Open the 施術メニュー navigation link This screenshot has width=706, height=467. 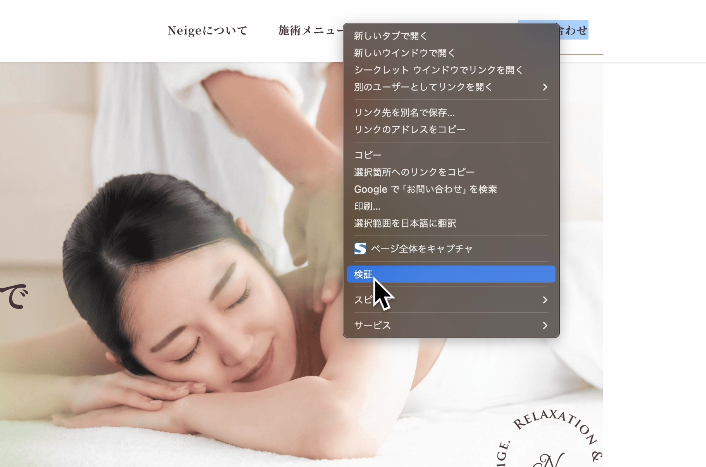click(311, 31)
